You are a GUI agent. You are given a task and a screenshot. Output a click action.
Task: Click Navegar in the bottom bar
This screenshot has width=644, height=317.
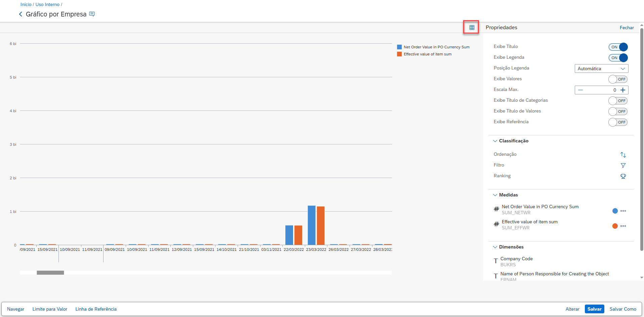16,309
